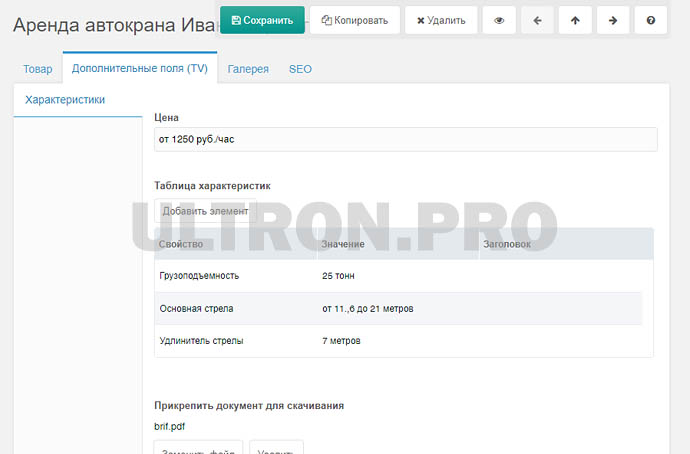The height and width of the screenshot is (454, 690).
Task: Go to next resource with right arrow
Action: click(613, 20)
